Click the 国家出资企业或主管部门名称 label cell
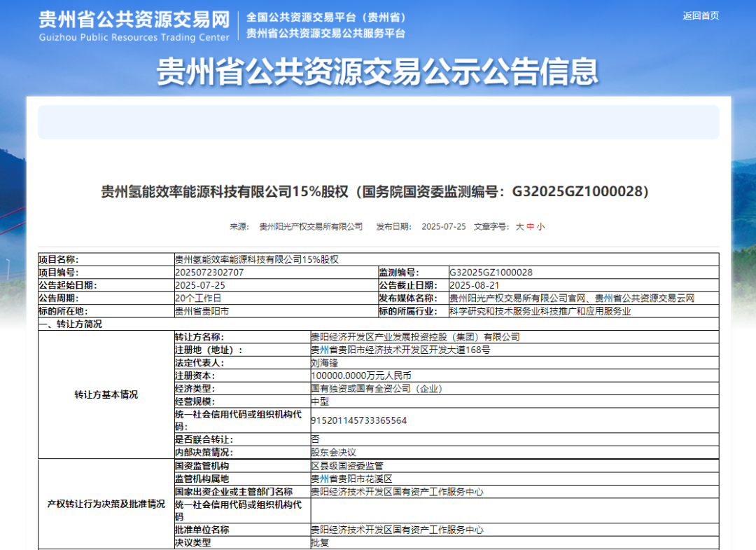This screenshot has height=550, width=756. 242,492
